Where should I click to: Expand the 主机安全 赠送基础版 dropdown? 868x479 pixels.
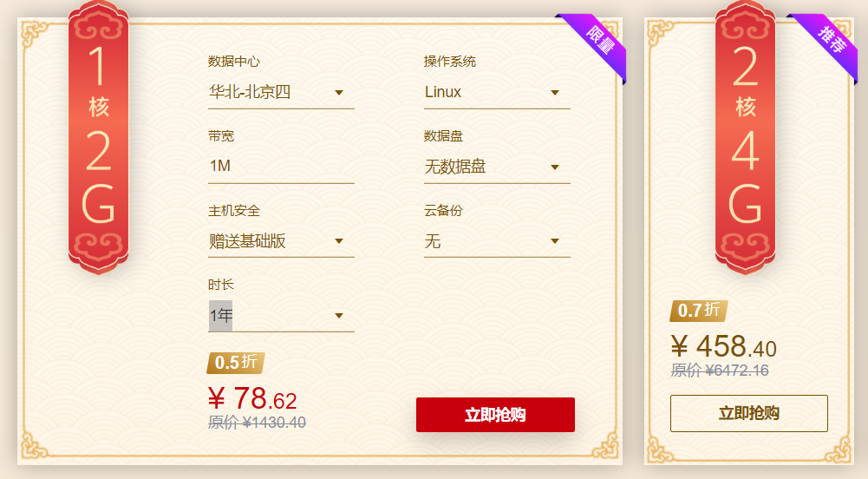point(280,241)
